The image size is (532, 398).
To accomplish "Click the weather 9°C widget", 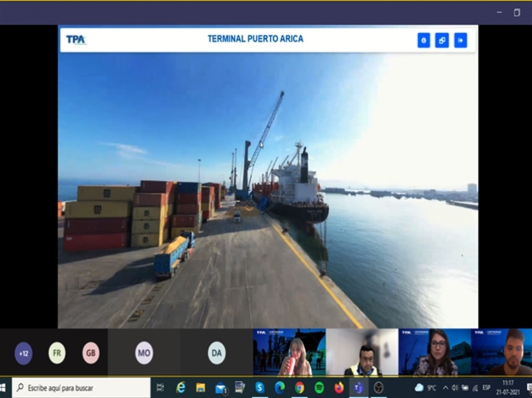I will (425, 387).
